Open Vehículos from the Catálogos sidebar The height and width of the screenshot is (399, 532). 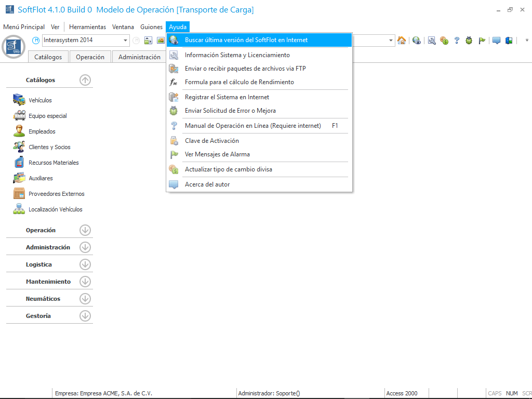tap(40, 100)
